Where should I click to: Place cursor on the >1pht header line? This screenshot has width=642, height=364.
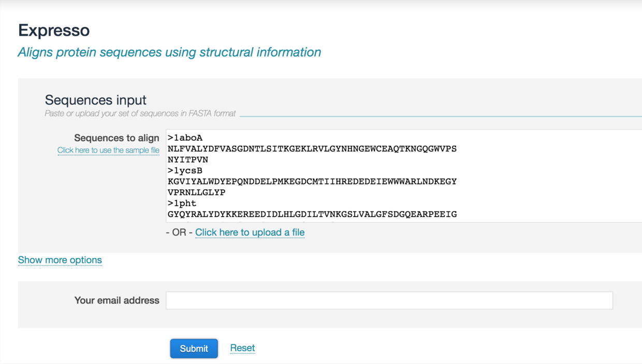[182, 203]
